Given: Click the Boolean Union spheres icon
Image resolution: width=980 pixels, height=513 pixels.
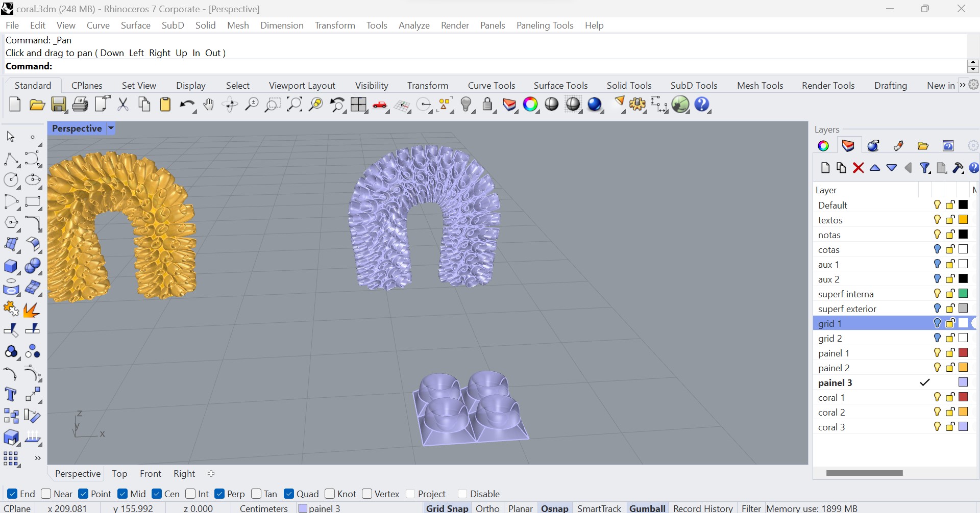Looking at the screenshot, I should click(33, 266).
